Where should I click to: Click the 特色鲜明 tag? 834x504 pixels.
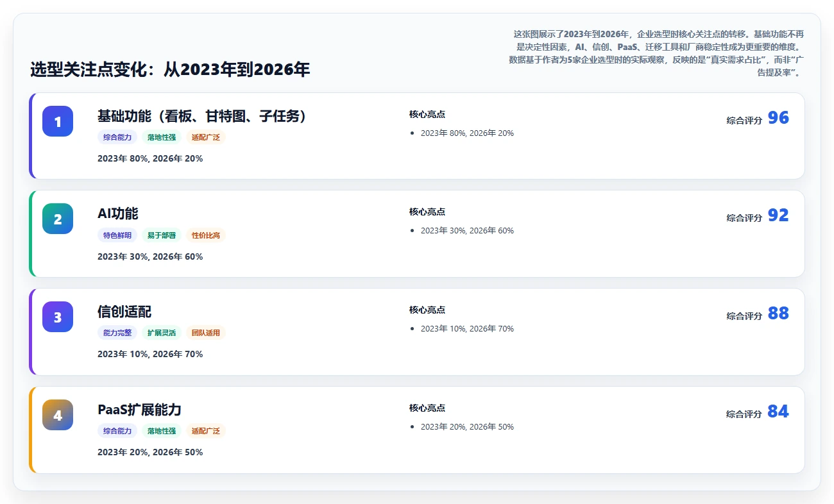(117, 235)
